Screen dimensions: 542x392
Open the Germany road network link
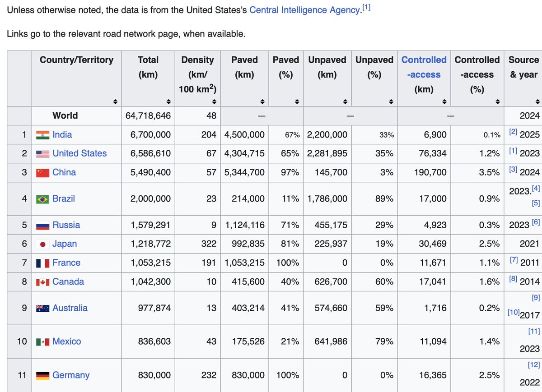coord(71,375)
